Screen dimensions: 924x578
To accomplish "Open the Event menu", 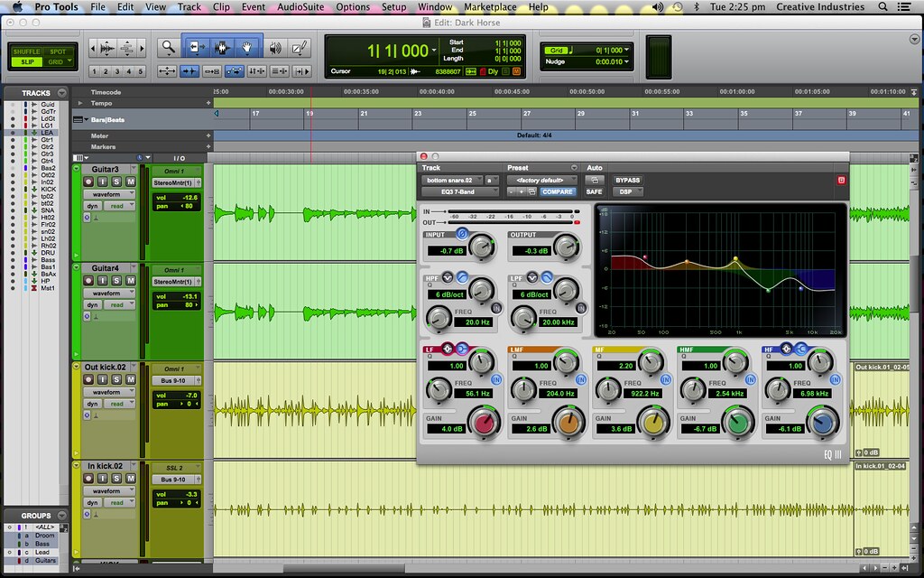I will (253, 6).
